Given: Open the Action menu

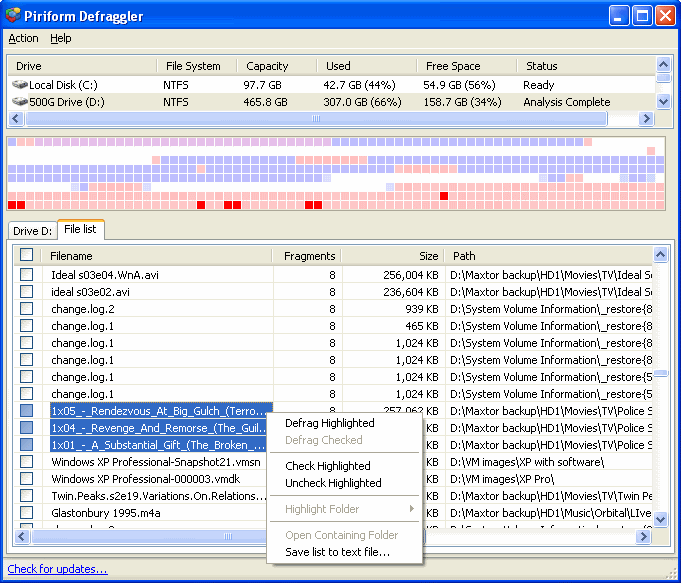Looking at the screenshot, I should (23, 38).
